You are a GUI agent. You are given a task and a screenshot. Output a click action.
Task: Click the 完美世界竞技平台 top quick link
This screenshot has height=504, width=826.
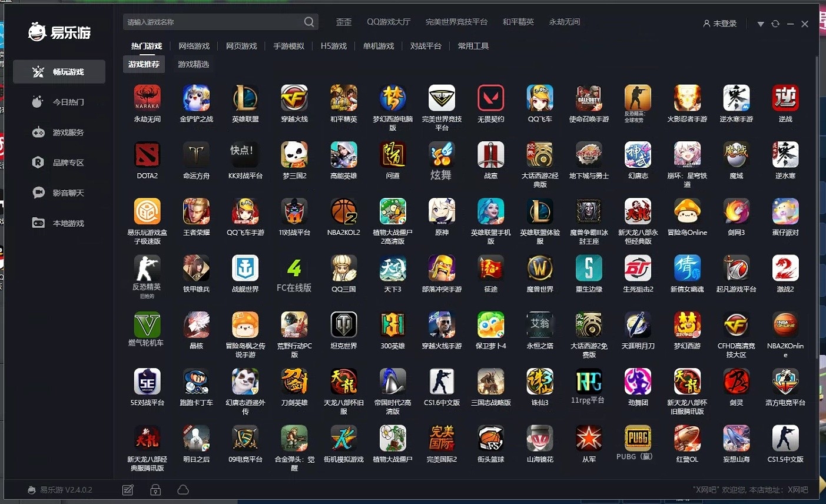pyautogui.click(x=456, y=22)
